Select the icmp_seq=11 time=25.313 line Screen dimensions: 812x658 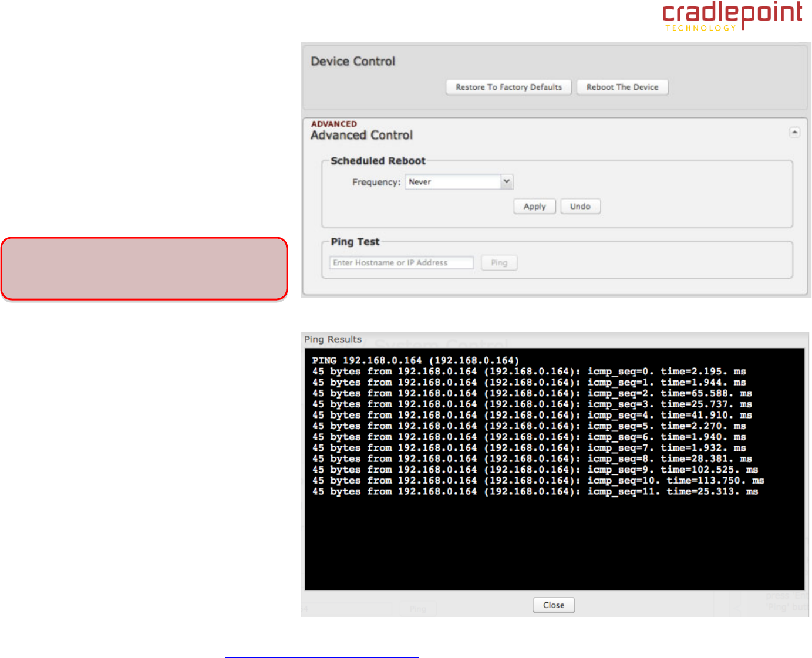(535, 491)
